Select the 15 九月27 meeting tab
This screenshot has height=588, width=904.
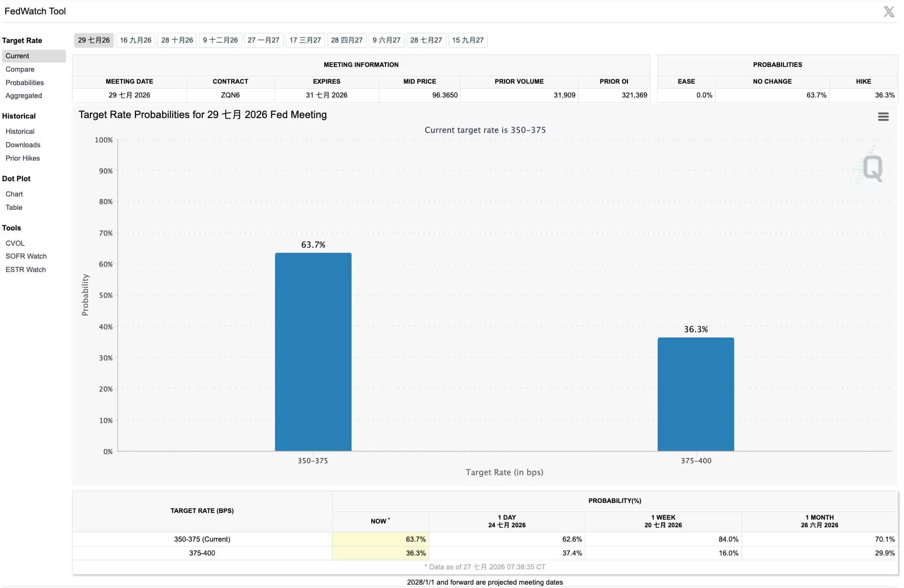(x=468, y=40)
